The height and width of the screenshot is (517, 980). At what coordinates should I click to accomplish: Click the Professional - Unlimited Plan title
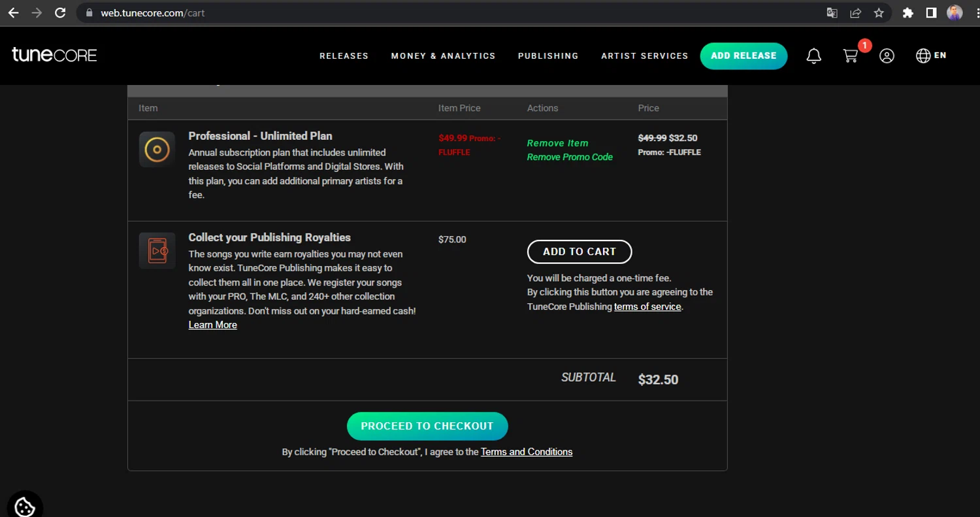click(260, 136)
